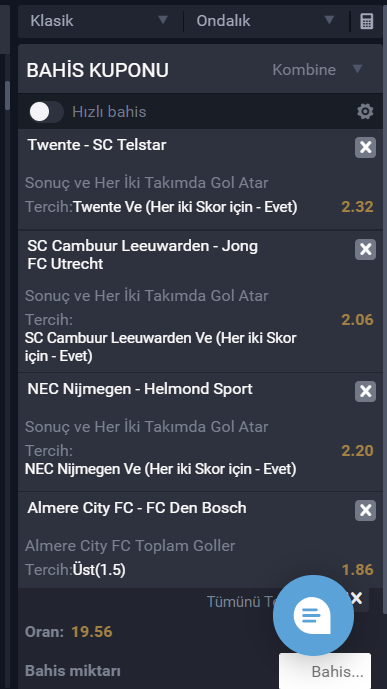This screenshot has width=387, height=689.
Task: Remove Twente - SC Telstar bet
Action: coord(365,147)
